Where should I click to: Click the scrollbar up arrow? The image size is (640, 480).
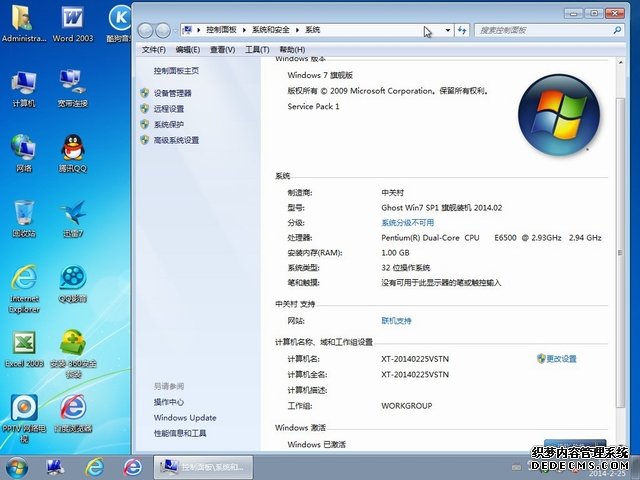point(620,63)
